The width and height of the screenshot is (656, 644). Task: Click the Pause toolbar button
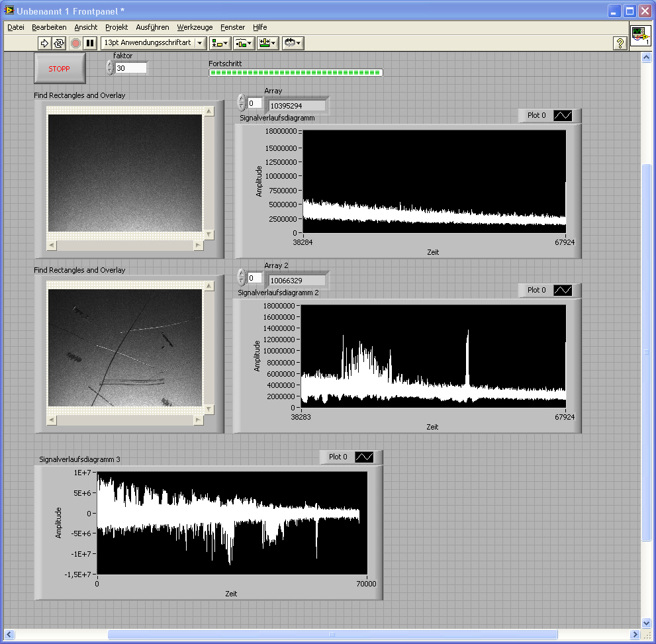tap(91, 43)
